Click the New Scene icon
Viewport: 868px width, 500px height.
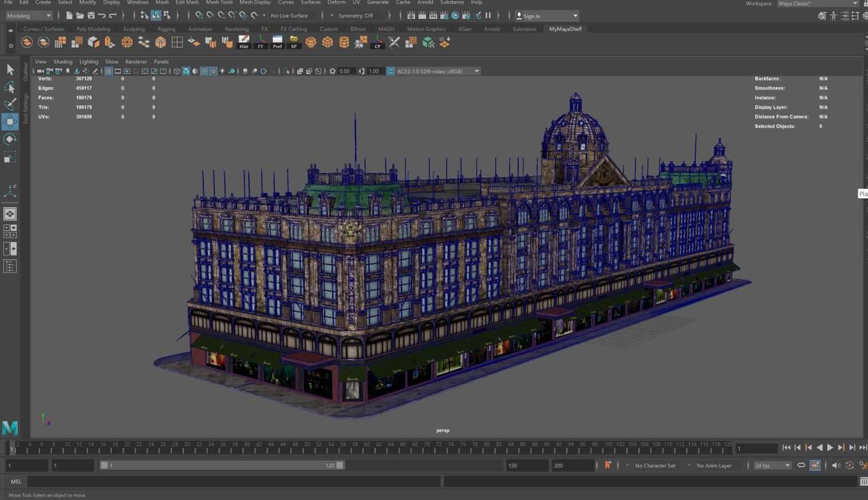click(x=69, y=15)
